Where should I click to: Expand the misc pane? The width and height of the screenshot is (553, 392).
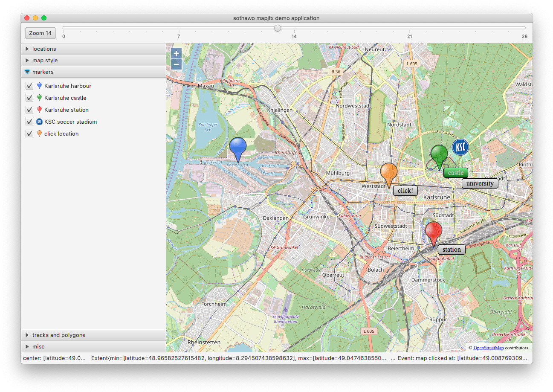(x=93, y=346)
